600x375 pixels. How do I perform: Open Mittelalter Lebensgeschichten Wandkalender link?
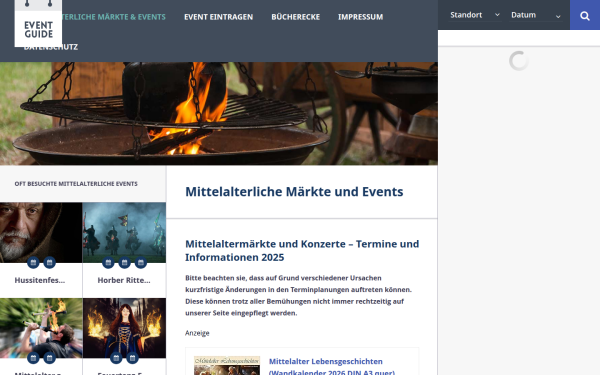tap(331, 367)
